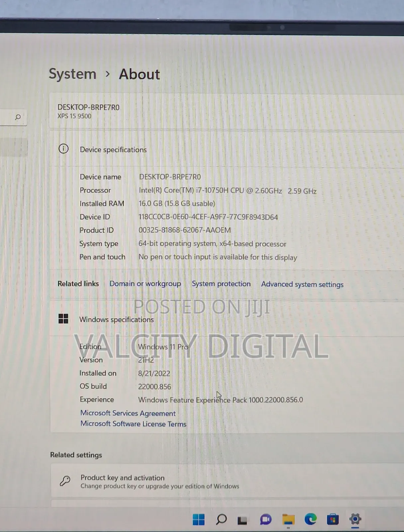This screenshot has height=532, width=404.
Task: Click the Related settings heading
Action: (76, 455)
